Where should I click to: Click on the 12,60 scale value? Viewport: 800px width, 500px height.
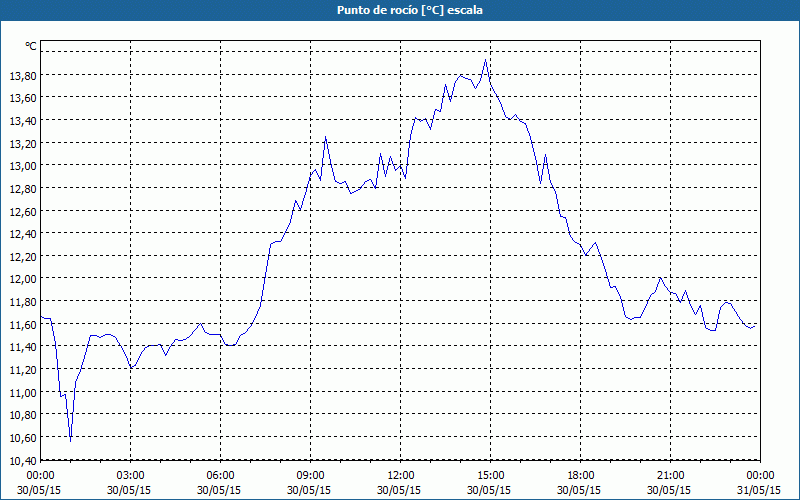23,211
